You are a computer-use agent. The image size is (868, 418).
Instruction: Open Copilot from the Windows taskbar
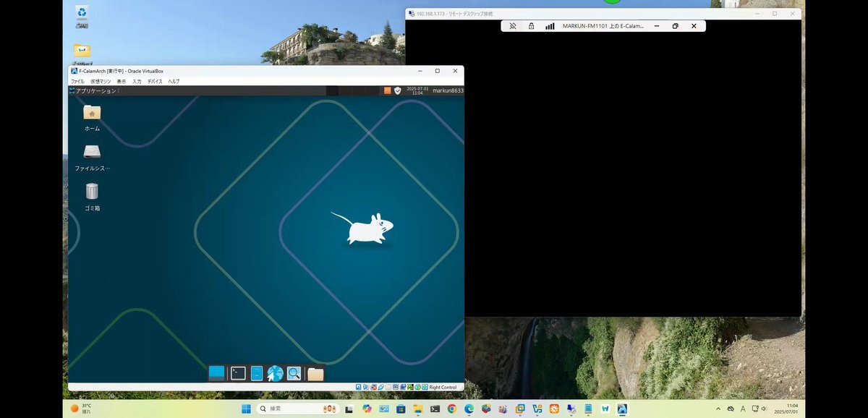tap(367, 409)
